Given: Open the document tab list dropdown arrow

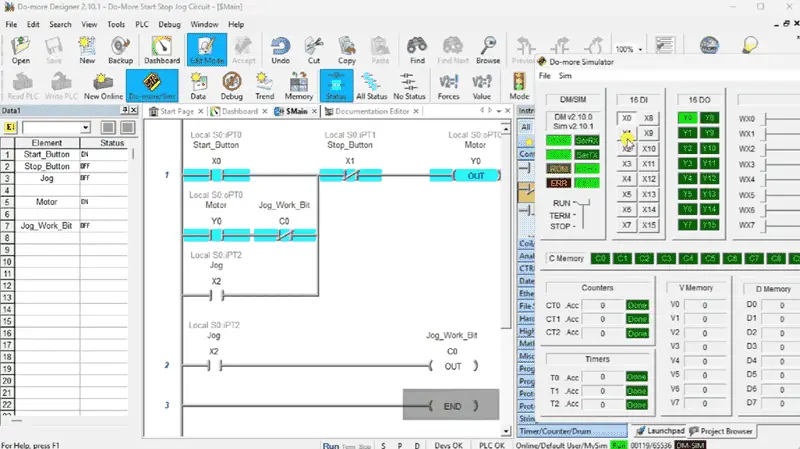Looking at the screenshot, I should coord(498,111).
